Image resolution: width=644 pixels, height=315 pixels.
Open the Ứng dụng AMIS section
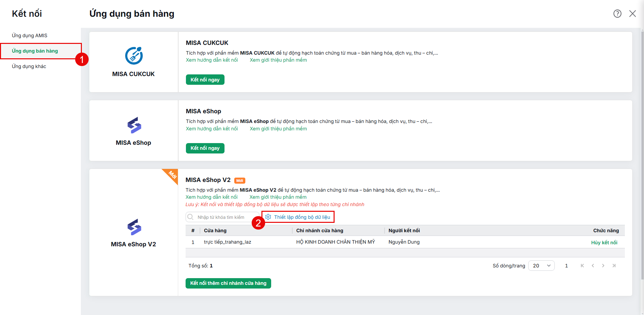30,36
